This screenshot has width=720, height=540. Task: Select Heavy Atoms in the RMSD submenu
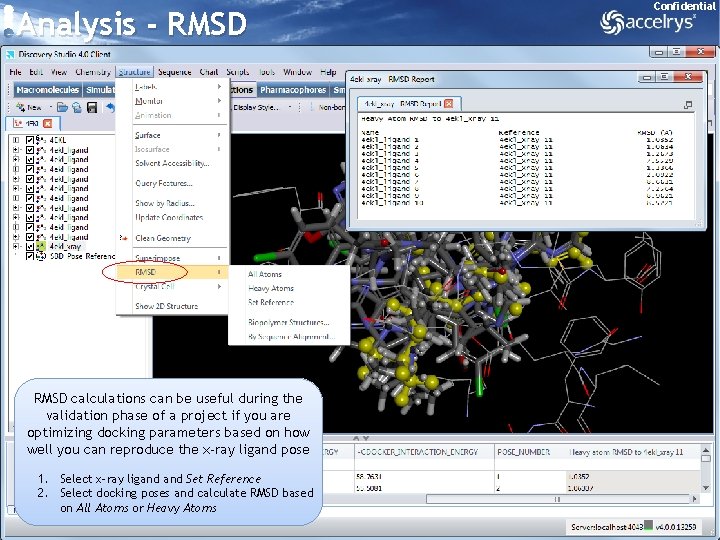click(270, 288)
